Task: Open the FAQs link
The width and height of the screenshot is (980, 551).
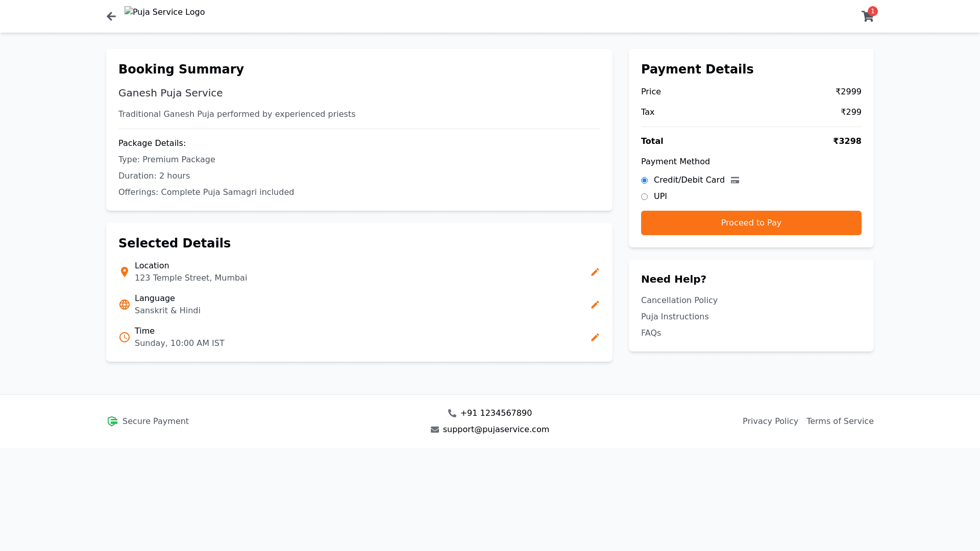Action: point(651,333)
